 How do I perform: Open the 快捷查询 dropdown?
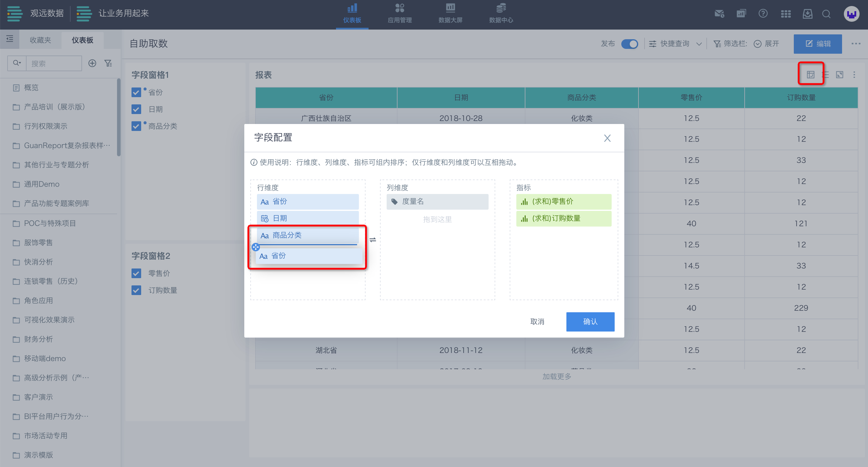pyautogui.click(x=675, y=44)
